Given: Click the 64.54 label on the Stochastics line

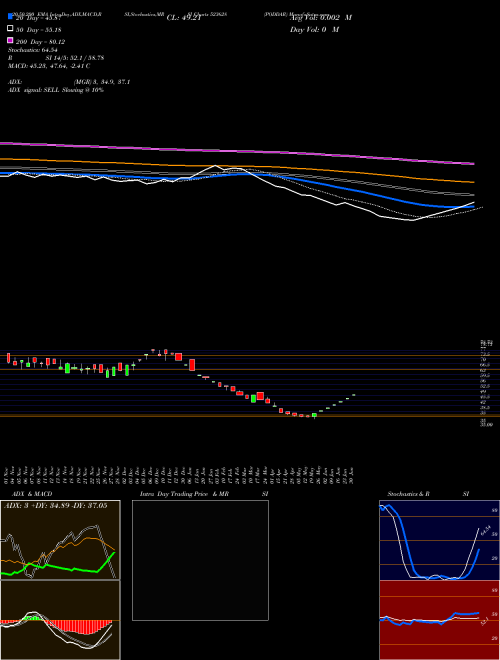Looking at the screenshot, I should 485,529.
